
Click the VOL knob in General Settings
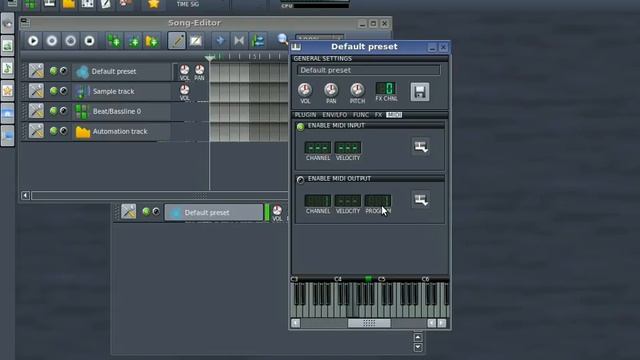(x=305, y=89)
